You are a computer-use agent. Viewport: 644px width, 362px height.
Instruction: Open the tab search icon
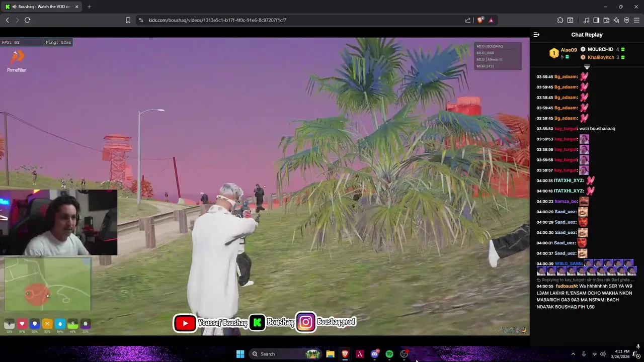point(570,20)
